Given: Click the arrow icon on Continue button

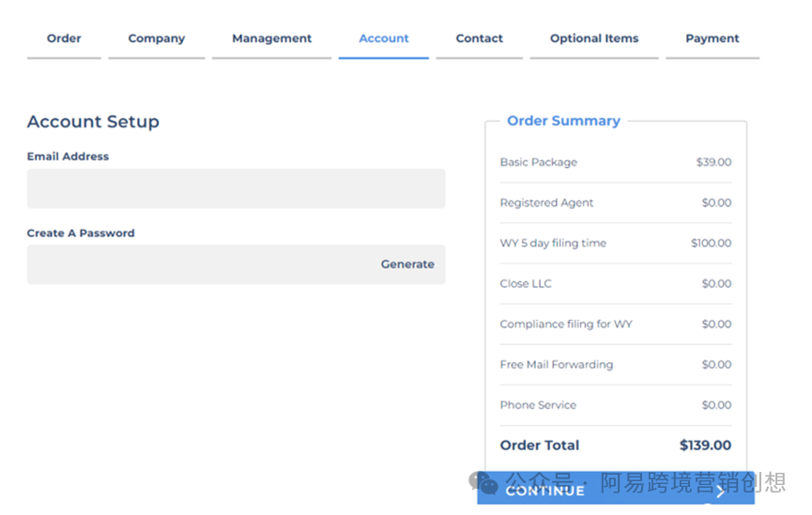Looking at the screenshot, I should [x=720, y=491].
